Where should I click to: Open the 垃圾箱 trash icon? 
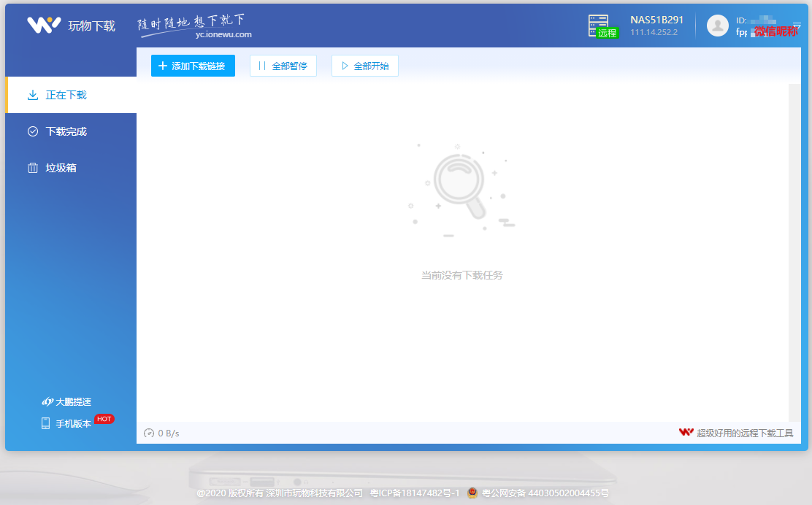[32, 168]
